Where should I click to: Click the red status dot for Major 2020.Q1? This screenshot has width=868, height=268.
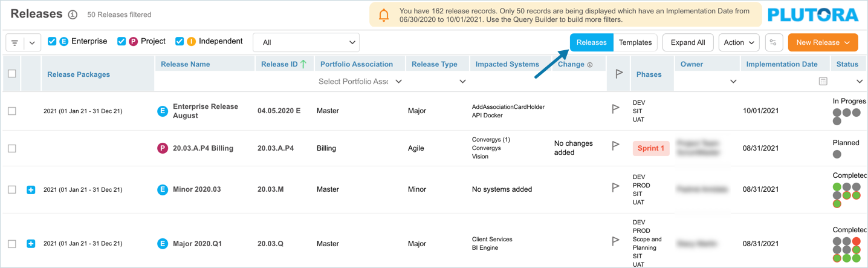(x=857, y=241)
